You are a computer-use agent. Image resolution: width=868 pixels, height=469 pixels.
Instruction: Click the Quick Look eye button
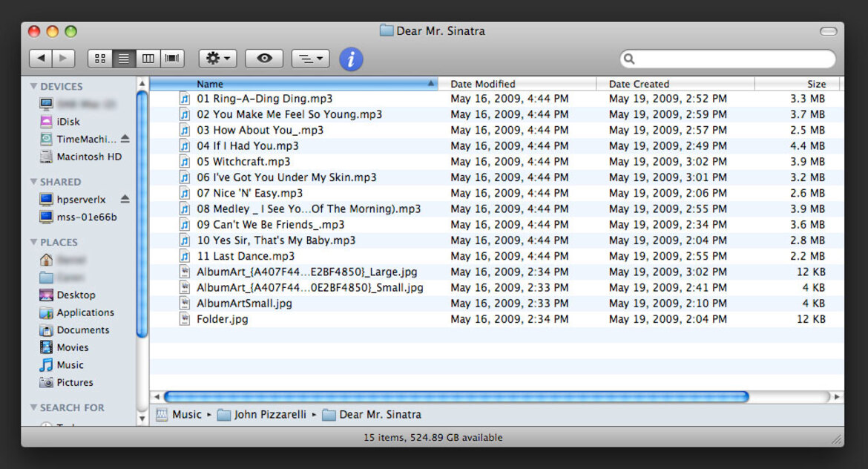pos(264,58)
